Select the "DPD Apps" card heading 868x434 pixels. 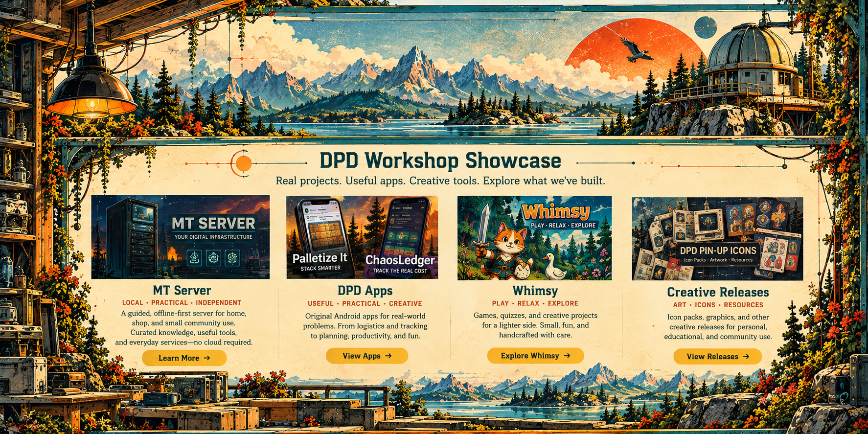tap(365, 291)
